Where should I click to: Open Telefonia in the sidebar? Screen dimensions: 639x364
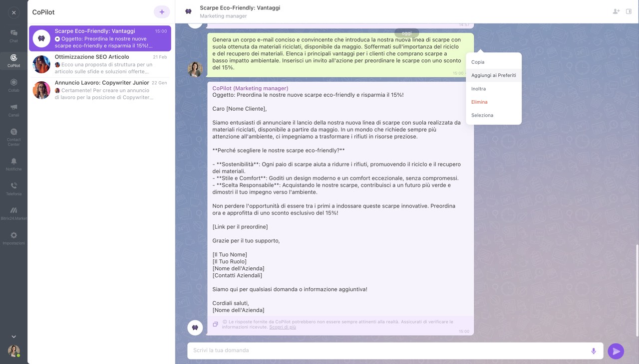point(13,188)
